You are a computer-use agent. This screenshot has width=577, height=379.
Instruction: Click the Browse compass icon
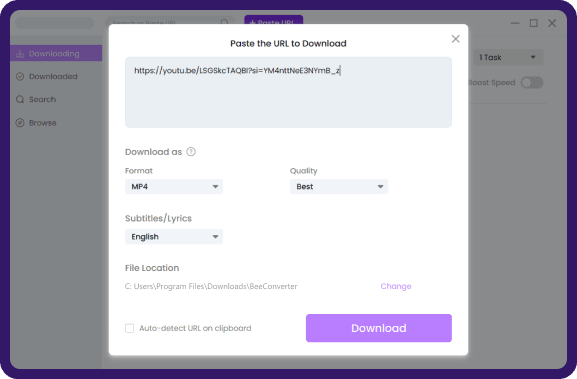pyautogui.click(x=20, y=123)
